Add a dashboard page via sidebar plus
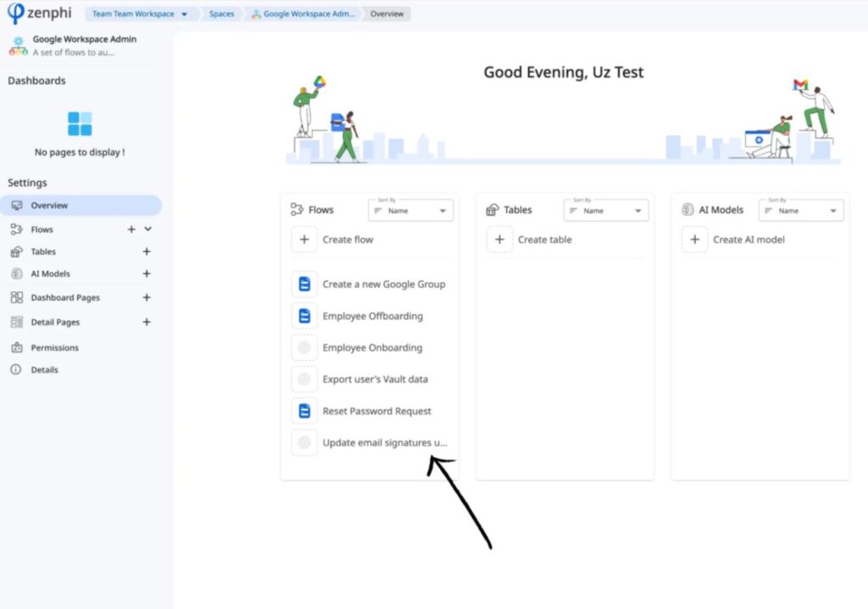 (146, 297)
